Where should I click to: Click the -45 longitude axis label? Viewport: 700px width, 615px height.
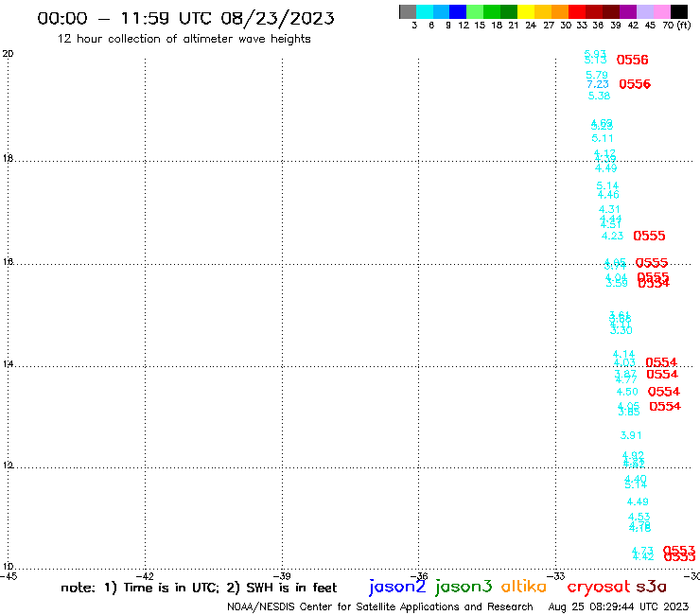point(9,576)
